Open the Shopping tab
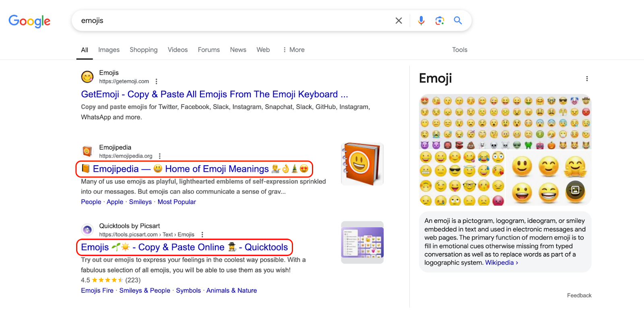Image resolution: width=644 pixels, height=312 pixels. click(x=144, y=50)
